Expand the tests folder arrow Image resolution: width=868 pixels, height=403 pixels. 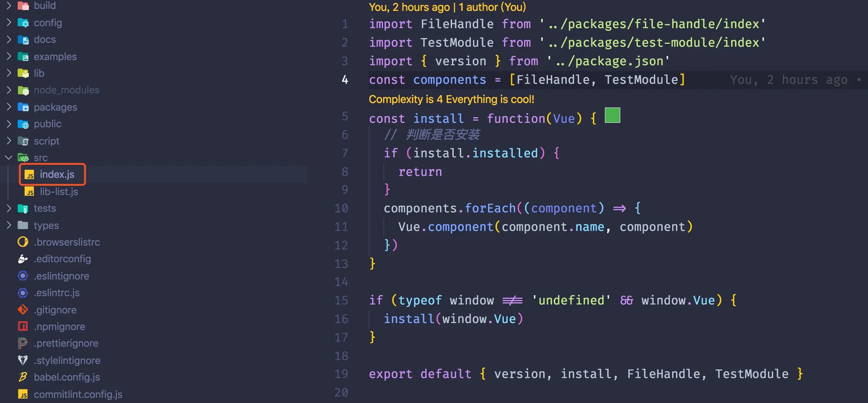pos(9,209)
